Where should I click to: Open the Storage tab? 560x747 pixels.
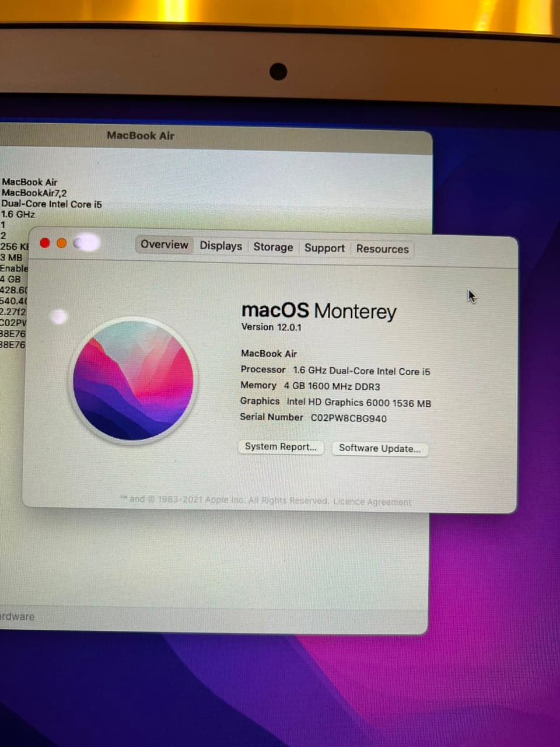273,247
